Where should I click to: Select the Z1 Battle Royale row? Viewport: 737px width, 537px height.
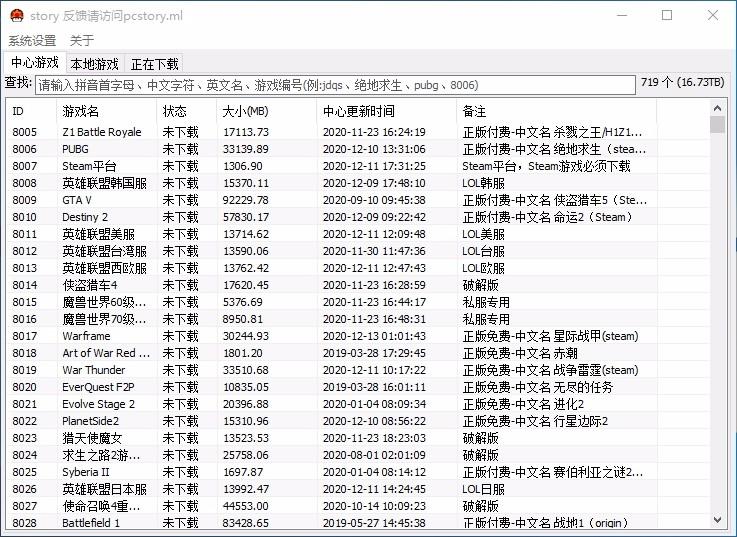click(x=358, y=132)
